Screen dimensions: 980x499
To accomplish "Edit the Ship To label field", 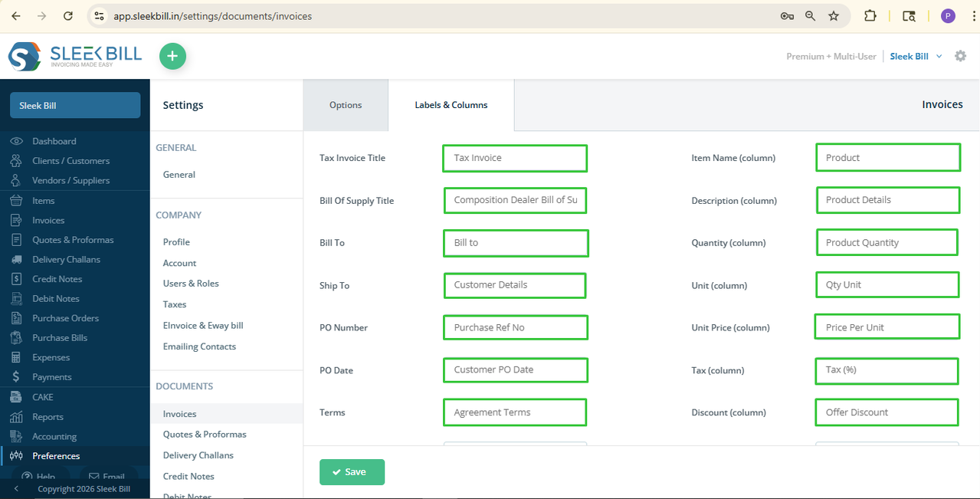I will pyautogui.click(x=515, y=285).
